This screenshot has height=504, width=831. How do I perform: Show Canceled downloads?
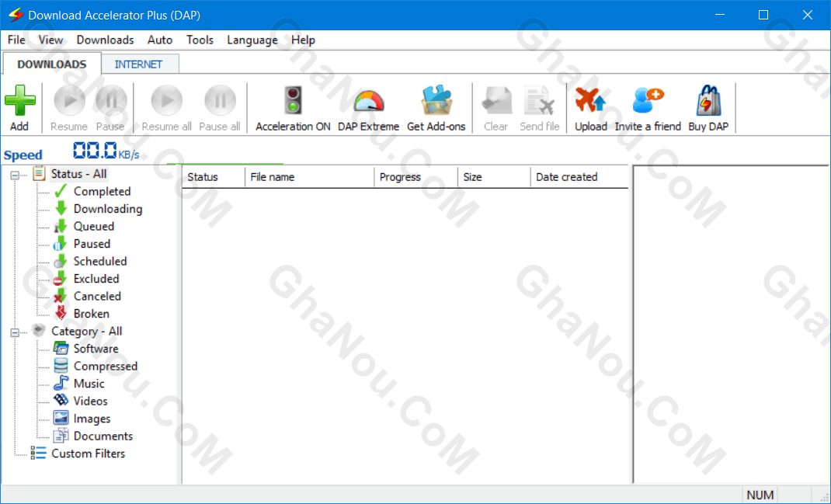(97, 296)
